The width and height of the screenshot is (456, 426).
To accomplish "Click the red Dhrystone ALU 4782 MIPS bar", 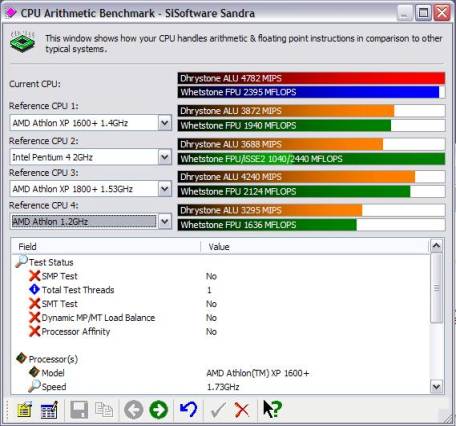I will 311,78.
